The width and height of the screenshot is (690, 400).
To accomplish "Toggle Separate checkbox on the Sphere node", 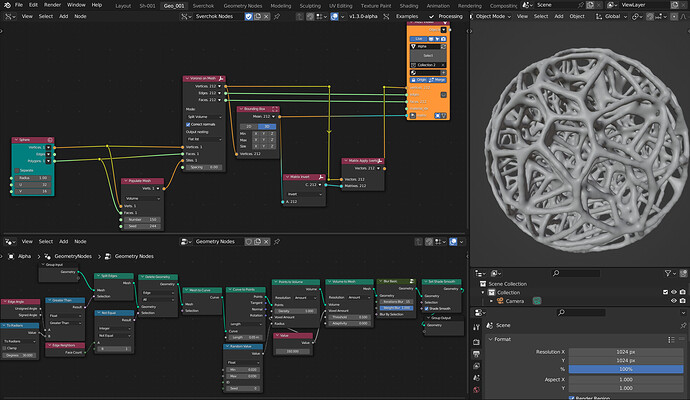I will [17, 170].
